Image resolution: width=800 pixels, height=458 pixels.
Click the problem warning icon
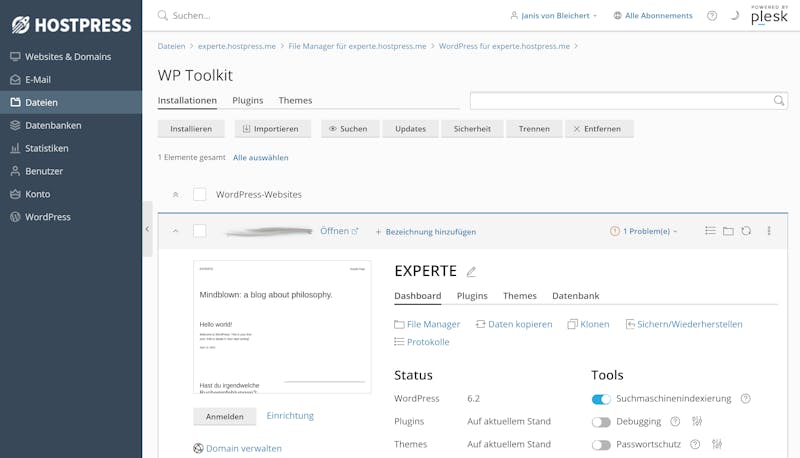coord(615,231)
